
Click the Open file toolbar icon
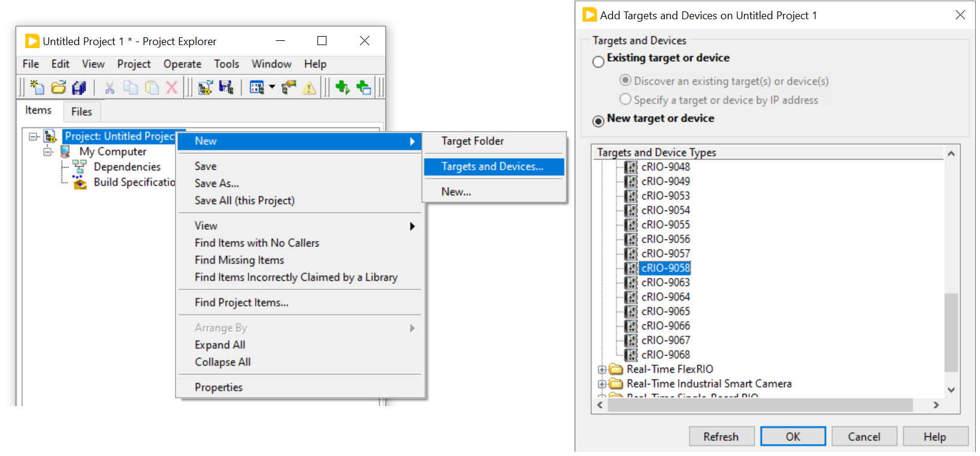click(x=58, y=87)
